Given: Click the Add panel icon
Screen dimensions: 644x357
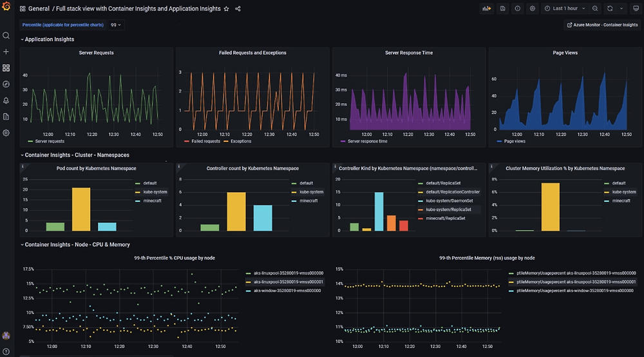Looking at the screenshot, I should point(487,8).
